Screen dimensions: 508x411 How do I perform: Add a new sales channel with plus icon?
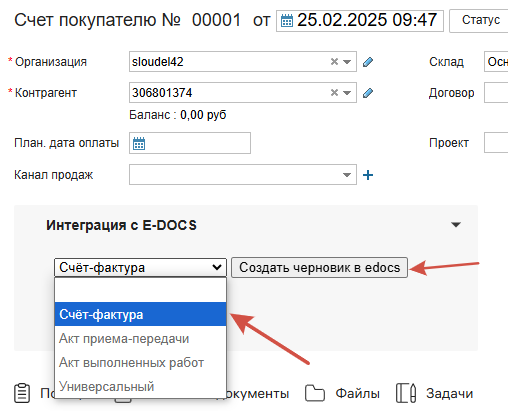coord(368,175)
